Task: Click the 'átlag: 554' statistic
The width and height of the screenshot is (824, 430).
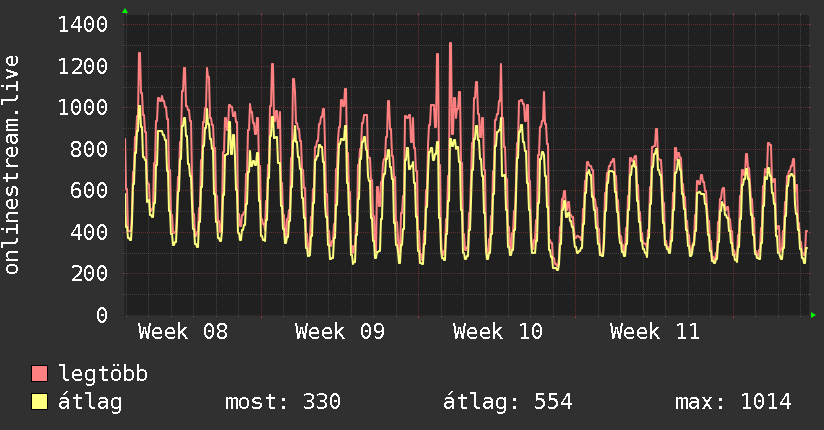Action: click(507, 402)
